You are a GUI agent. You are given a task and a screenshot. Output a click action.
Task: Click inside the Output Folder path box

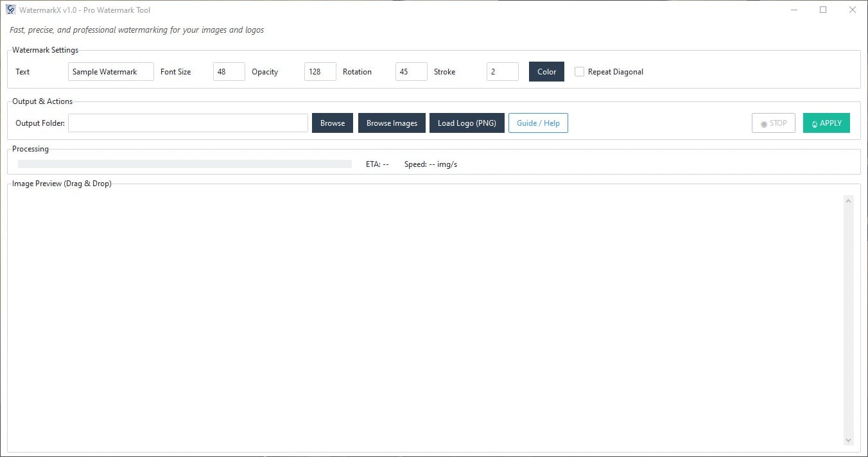pos(187,123)
